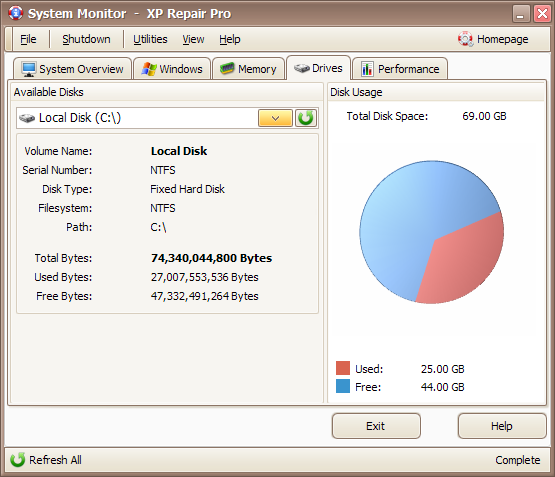
Task: Switch to the Memory tab
Action: [x=248, y=69]
